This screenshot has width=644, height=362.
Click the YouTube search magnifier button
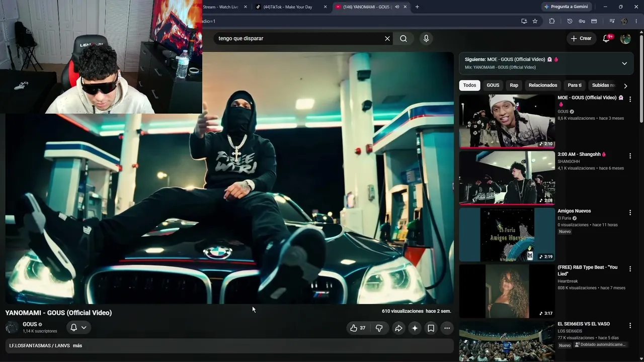pos(404,39)
